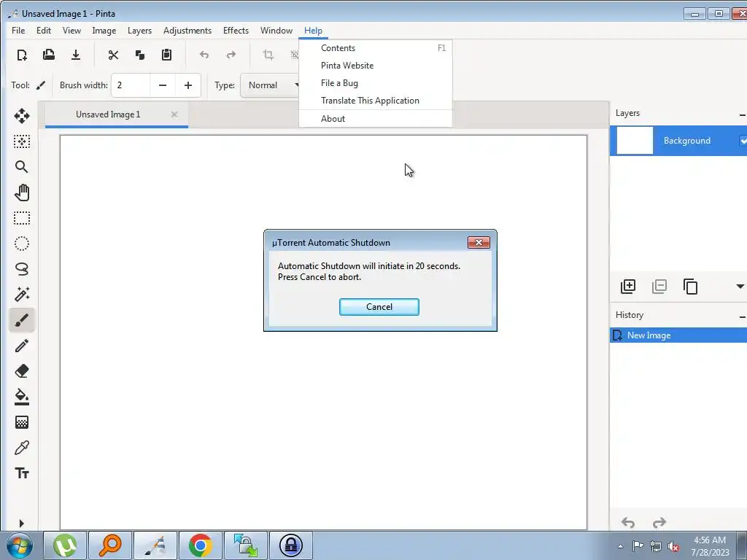Select the Zoom magnifier tool
Image resolution: width=747 pixels, height=560 pixels.
click(21, 167)
